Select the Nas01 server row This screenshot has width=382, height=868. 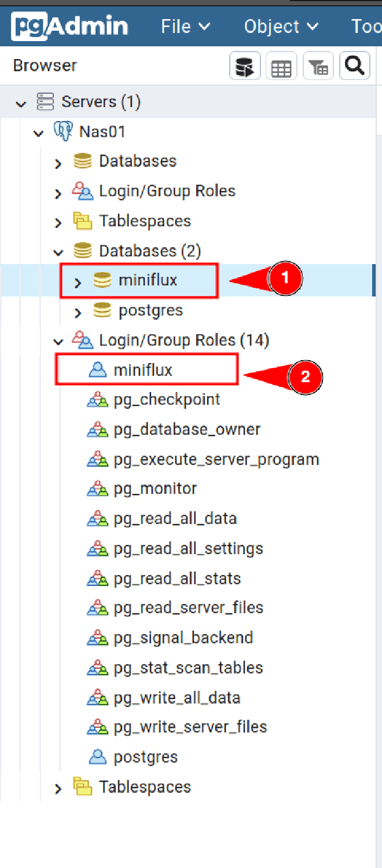tap(188, 131)
